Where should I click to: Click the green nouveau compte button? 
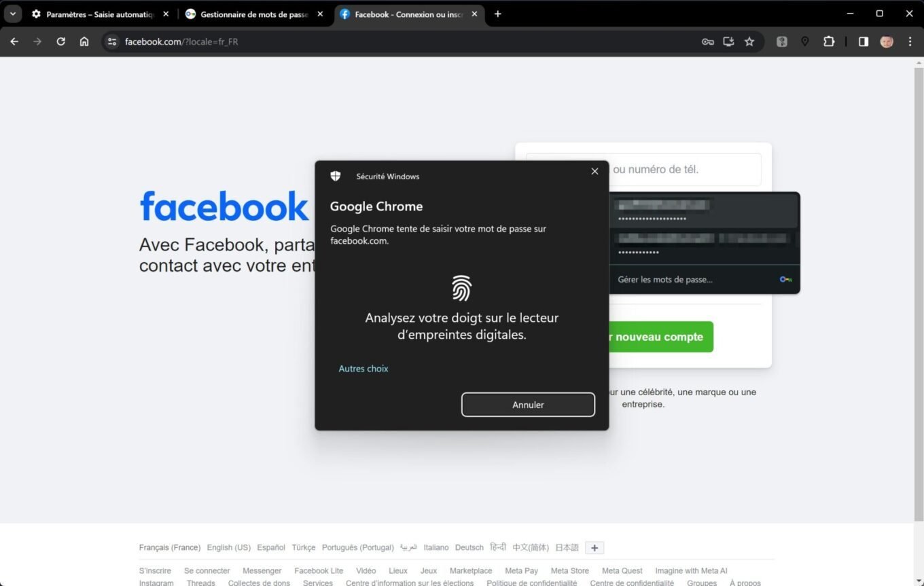661,337
